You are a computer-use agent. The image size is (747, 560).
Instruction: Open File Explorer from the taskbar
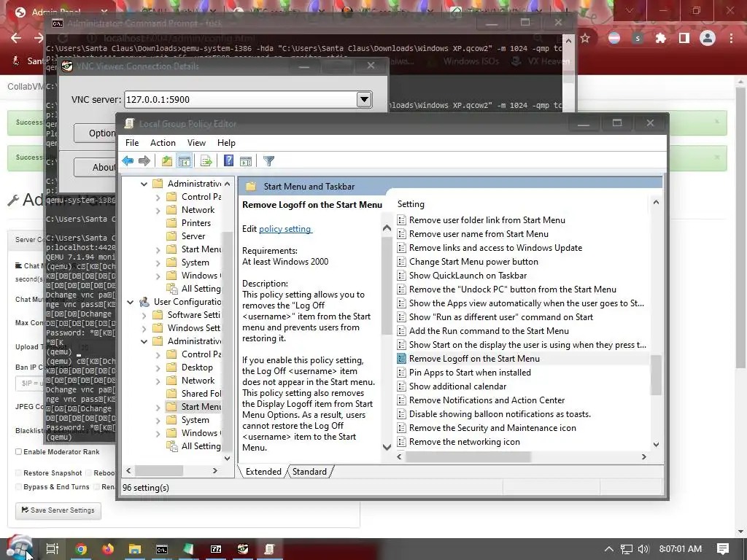coord(135,549)
